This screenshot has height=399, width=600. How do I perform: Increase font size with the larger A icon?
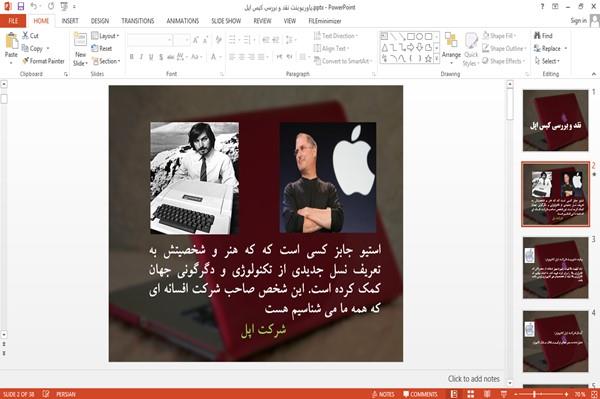coord(196,40)
